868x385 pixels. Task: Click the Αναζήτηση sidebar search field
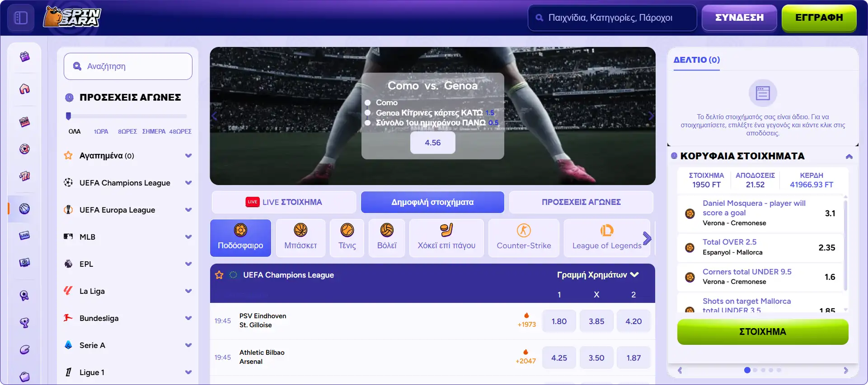tap(128, 66)
